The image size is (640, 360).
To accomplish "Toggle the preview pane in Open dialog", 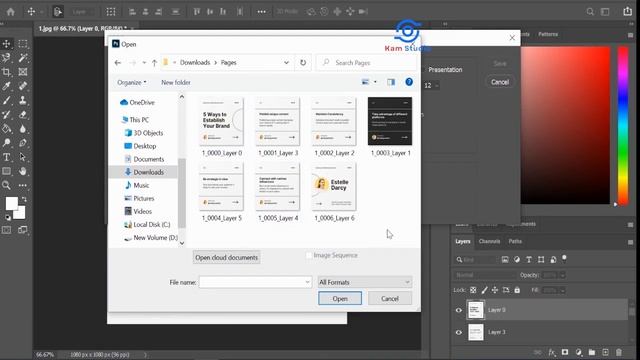I will coord(391,82).
